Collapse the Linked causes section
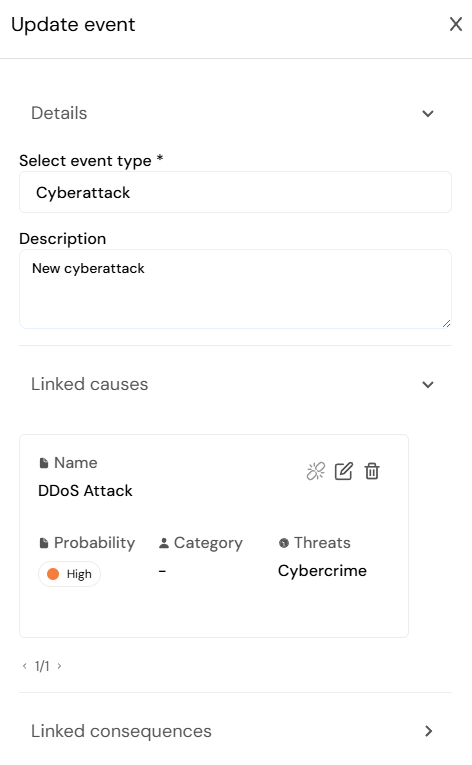The height and width of the screenshot is (765, 472). point(428,384)
